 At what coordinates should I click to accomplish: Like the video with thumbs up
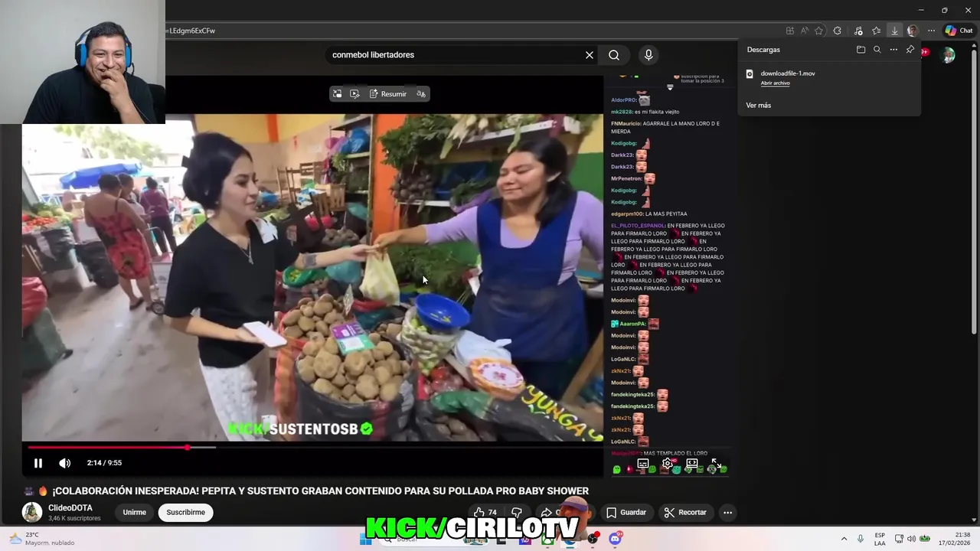tap(485, 513)
